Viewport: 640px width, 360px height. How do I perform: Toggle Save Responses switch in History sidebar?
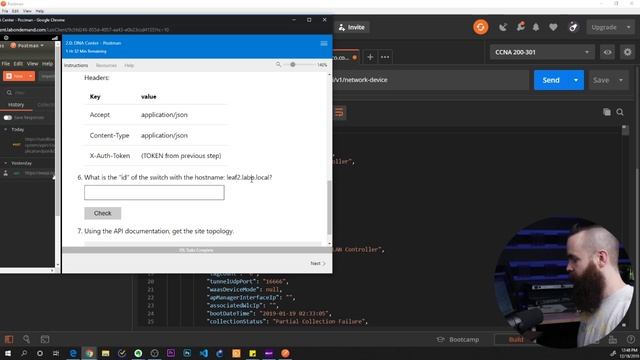click(8, 118)
